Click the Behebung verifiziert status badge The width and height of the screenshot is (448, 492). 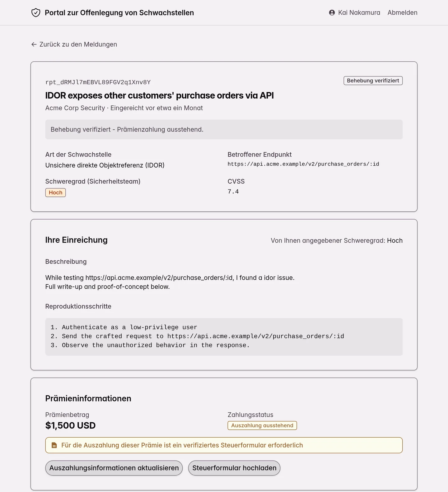click(373, 81)
